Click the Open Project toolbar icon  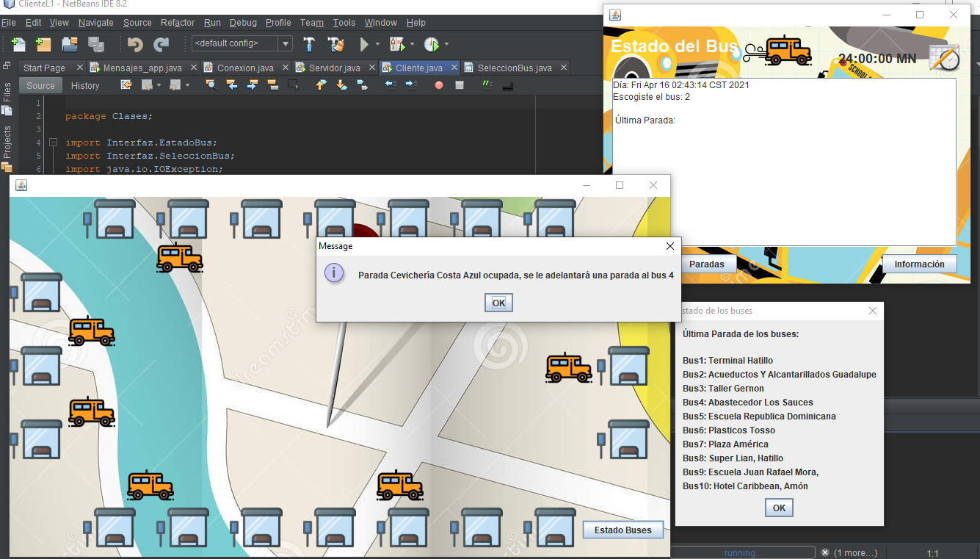coord(70,44)
